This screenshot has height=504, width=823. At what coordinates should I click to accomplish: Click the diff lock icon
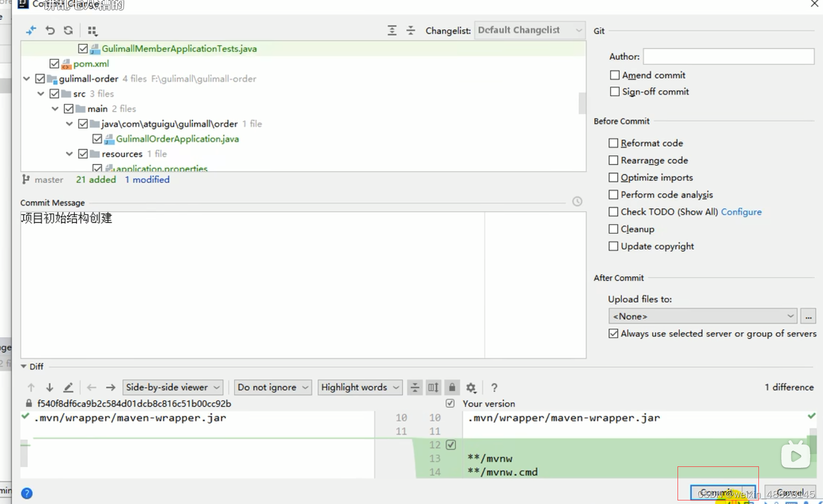[x=452, y=388]
